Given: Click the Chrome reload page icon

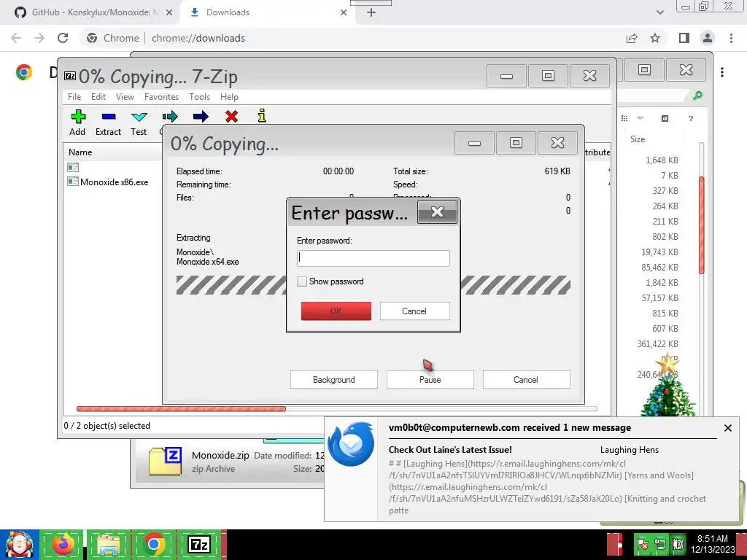Looking at the screenshot, I should coord(63,38).
